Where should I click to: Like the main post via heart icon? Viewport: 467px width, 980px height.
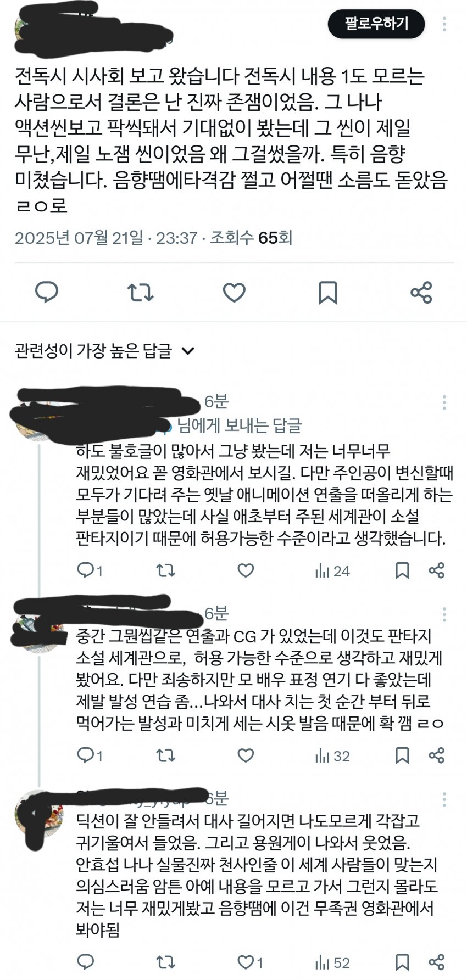[x=234, y=292]
